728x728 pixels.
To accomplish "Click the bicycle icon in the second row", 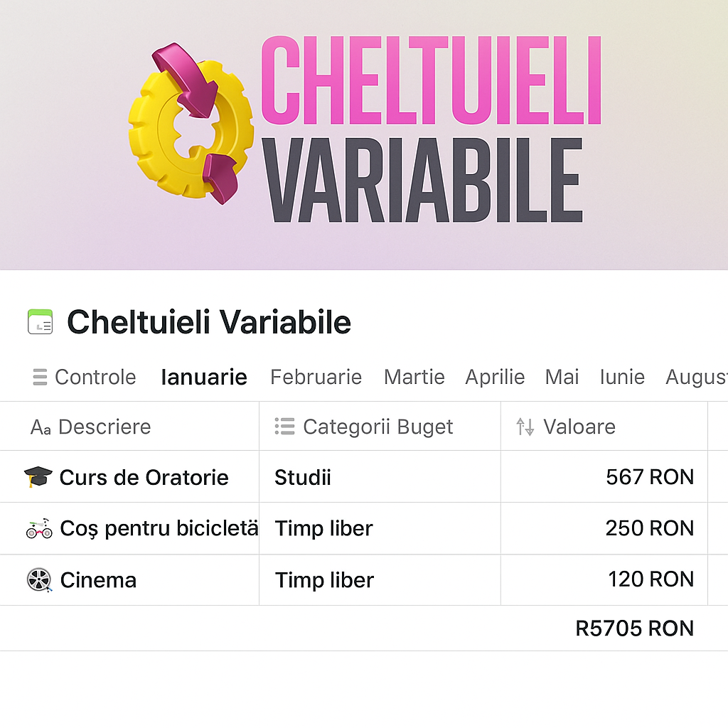I will click(x=39, y=528).
